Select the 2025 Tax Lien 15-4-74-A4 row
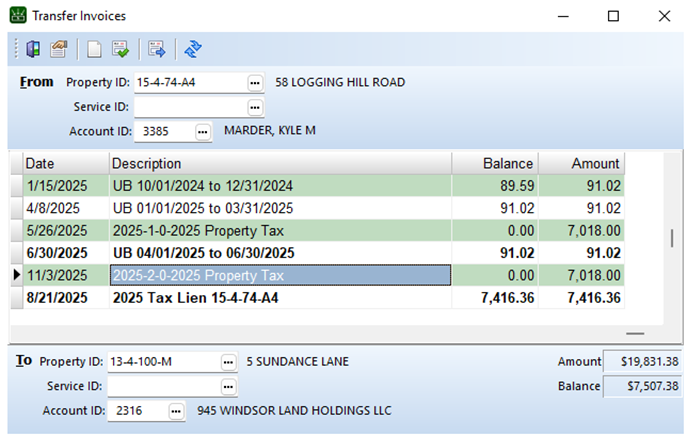 (280, 298)
